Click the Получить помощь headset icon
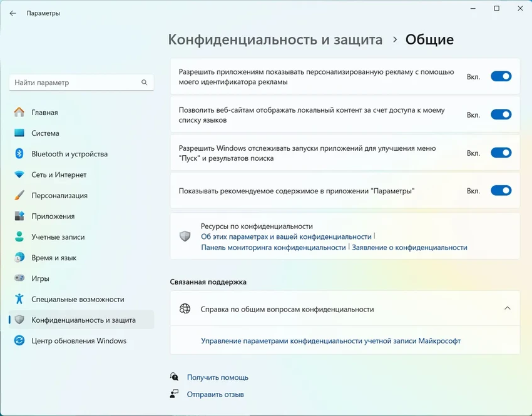Viewport: 532px width, 416px height. [x=174, y=377]
